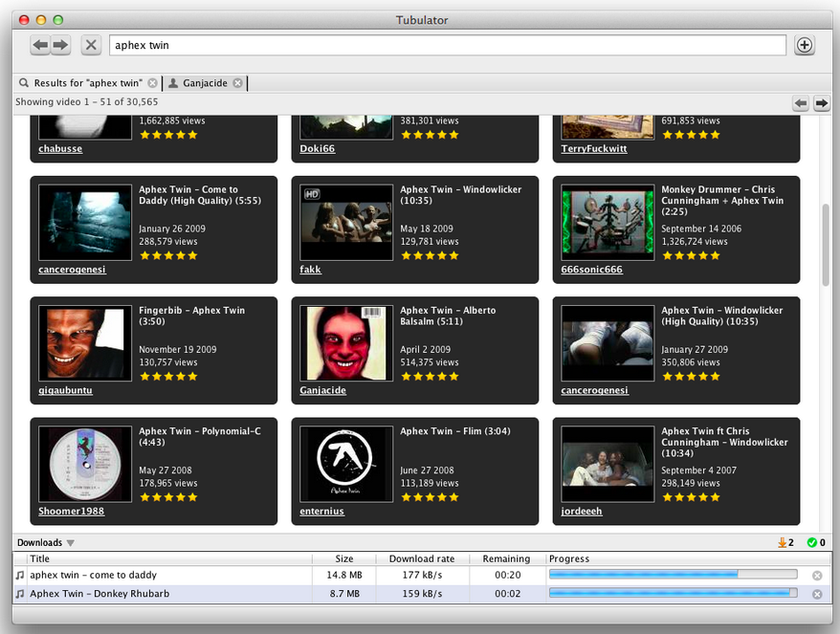The height and width of the screenshot is (634, 840).
Task: Open uploader jordeeeh's channel
Action: pos(582,512)
